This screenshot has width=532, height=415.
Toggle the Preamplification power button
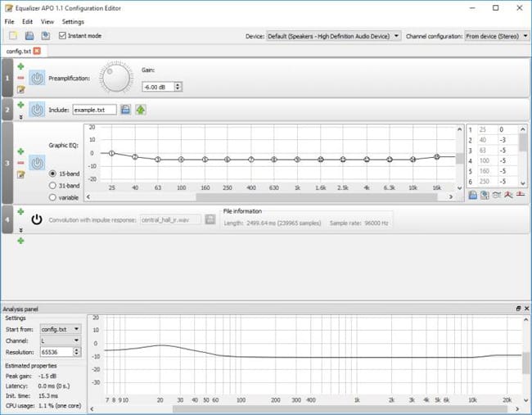click(x=37, y=79)
